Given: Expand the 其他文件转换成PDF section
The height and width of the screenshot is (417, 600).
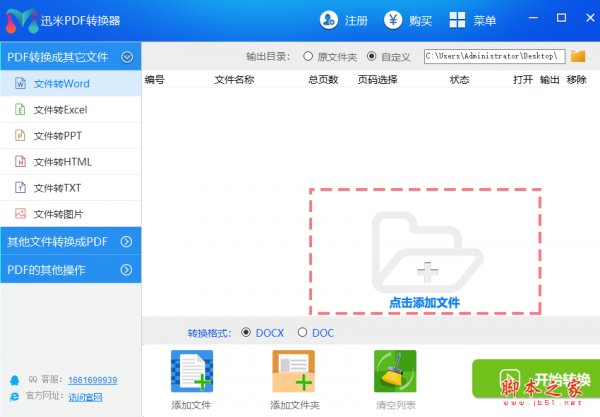Looking at the screenshot, I should [x=70, y=241].
